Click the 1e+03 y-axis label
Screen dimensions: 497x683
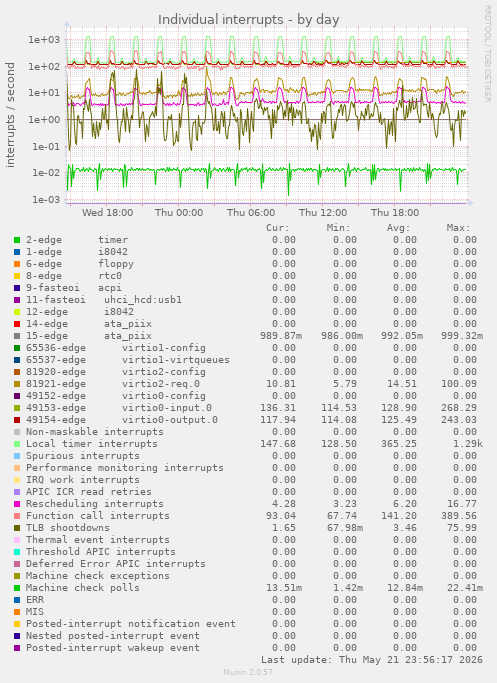point(44,40)
